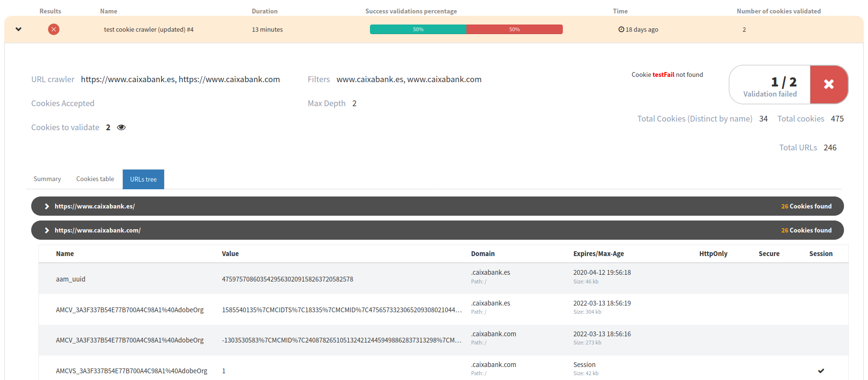Click the test cookie crawler (updated) #4 name
The image size is (868, 380).
149,29
